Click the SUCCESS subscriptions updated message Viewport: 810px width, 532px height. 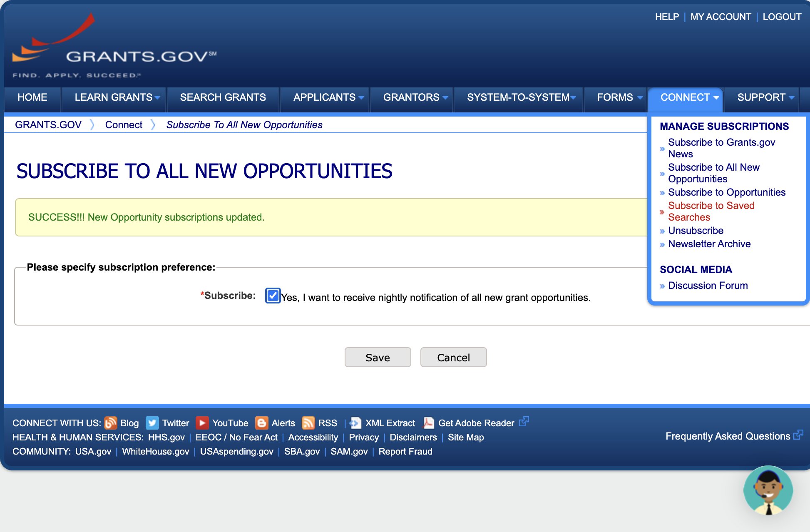pyautogui.click(x=147, y=217)
